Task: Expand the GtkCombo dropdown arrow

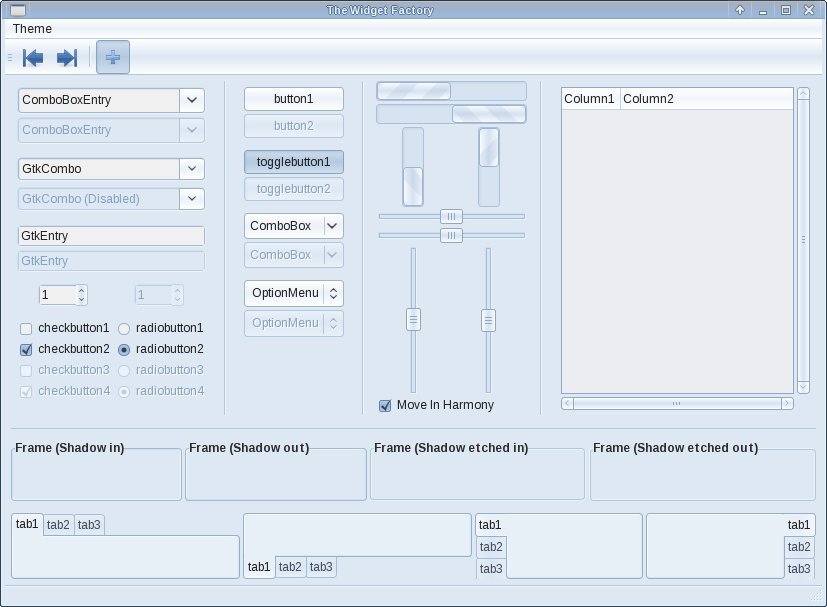Action: [x=192, y=169]
